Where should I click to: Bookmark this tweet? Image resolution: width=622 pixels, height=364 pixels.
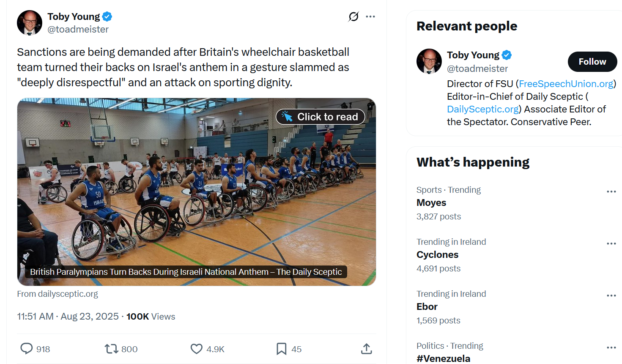[x=281, y=349]
